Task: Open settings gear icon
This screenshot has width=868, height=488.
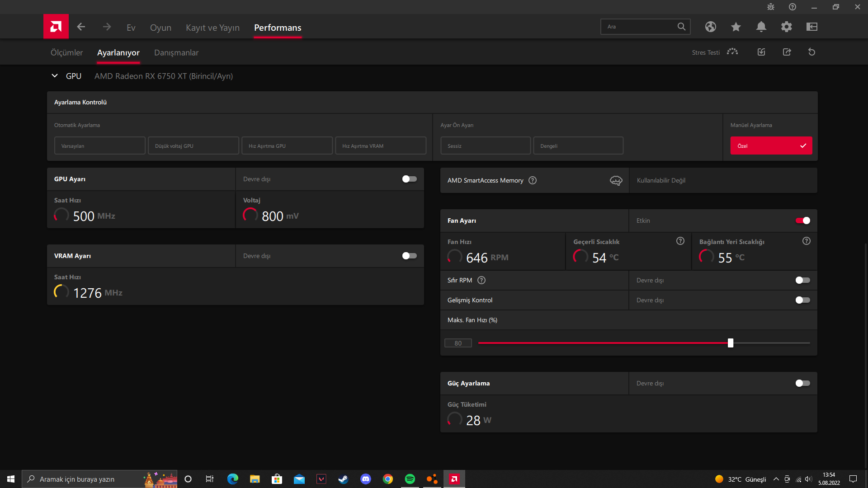Action: [787, 27]
